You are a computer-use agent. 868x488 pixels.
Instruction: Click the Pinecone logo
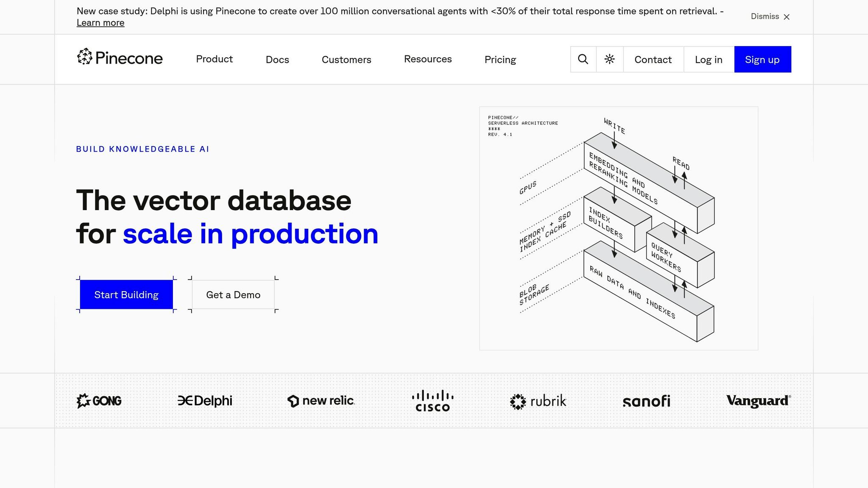(x=120, y=57)
